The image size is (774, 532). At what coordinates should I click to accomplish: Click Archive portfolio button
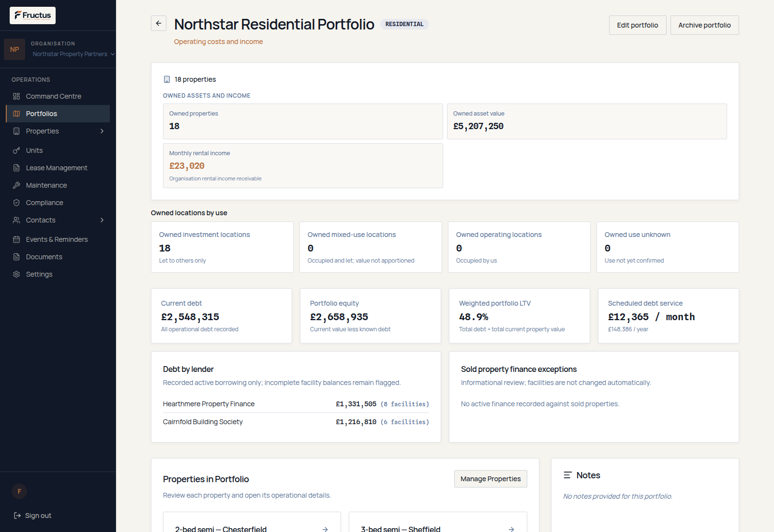click(x=704, y=25)
